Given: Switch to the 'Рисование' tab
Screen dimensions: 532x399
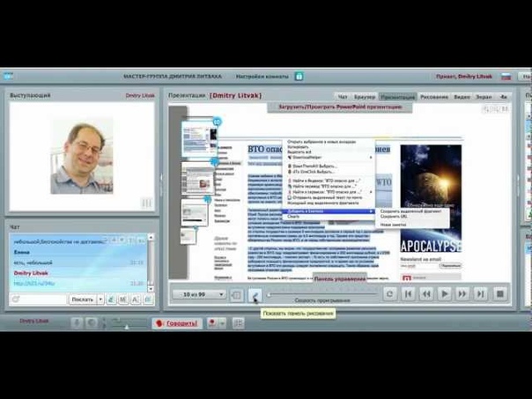Looking at the screenshot, I should point(434,97).
